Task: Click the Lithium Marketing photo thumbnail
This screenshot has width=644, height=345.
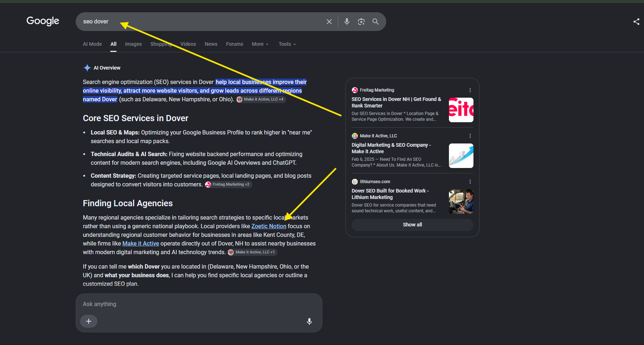Action: [x=461, y=202]
